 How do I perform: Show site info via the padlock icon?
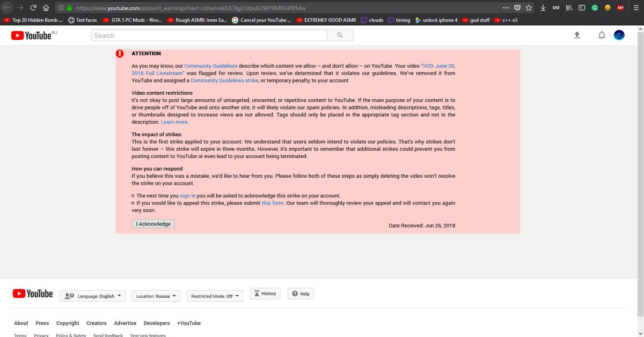coord(69,8)
